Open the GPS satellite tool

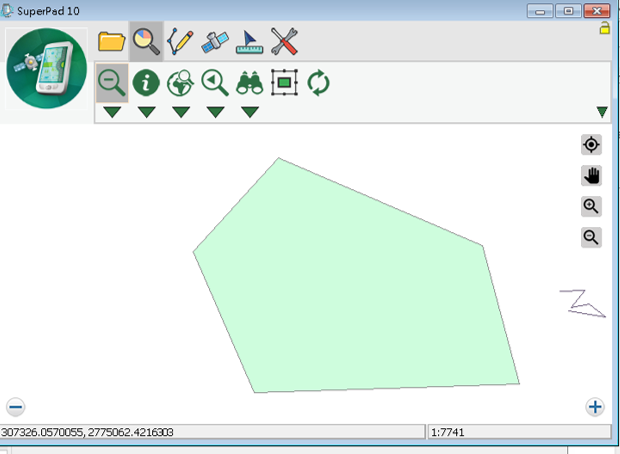pos(215,42)
